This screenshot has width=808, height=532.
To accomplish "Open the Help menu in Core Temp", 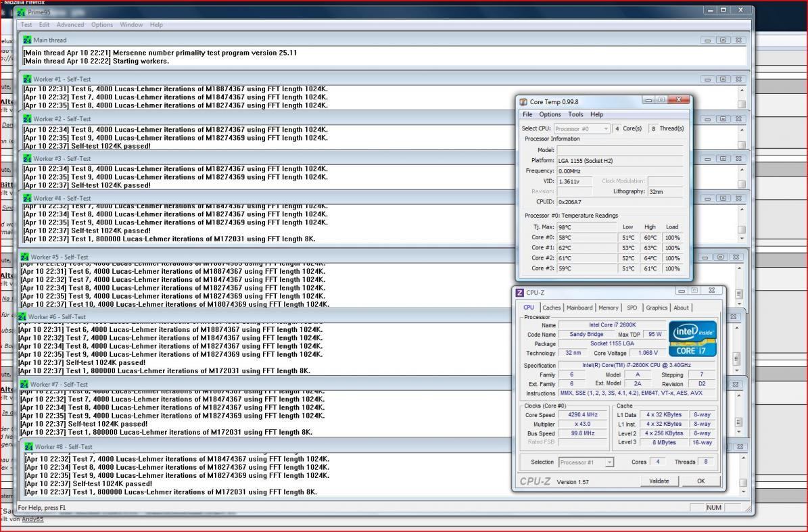I will pyautogui.click(x=597, y=114).
